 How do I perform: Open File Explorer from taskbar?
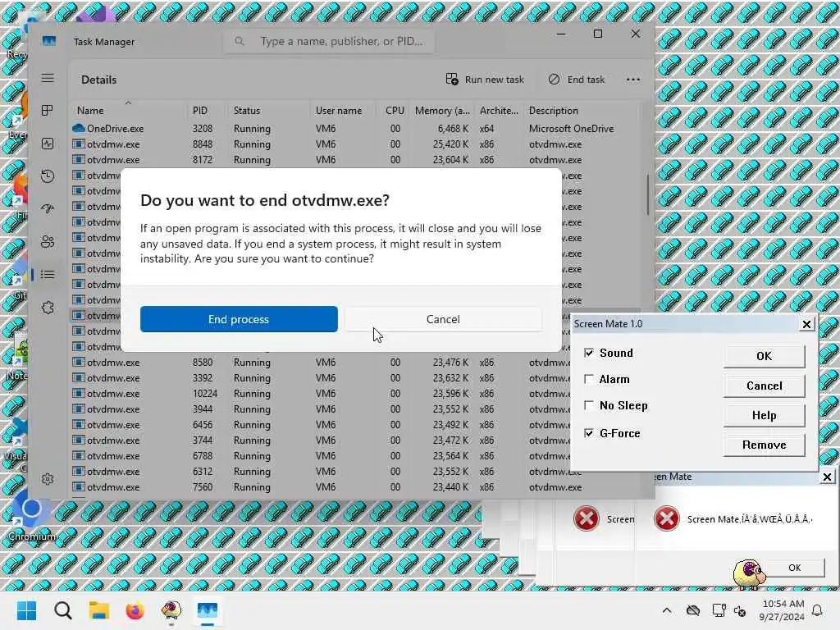[99, 610]
